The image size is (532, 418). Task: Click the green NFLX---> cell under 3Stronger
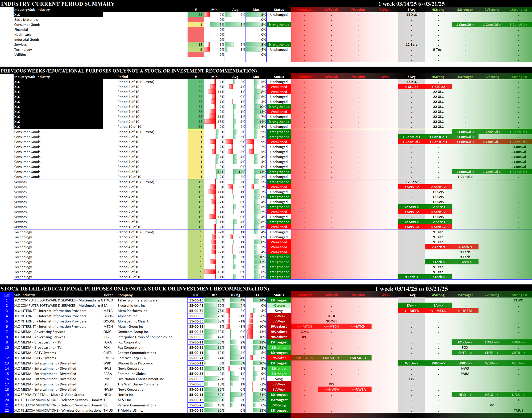pyautogui.click(x=465, y=395)
